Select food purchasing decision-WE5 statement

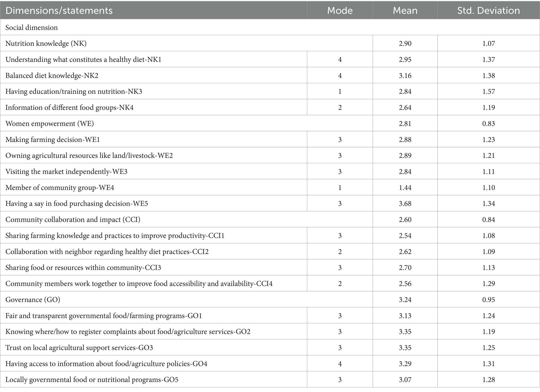click(77, 203)
